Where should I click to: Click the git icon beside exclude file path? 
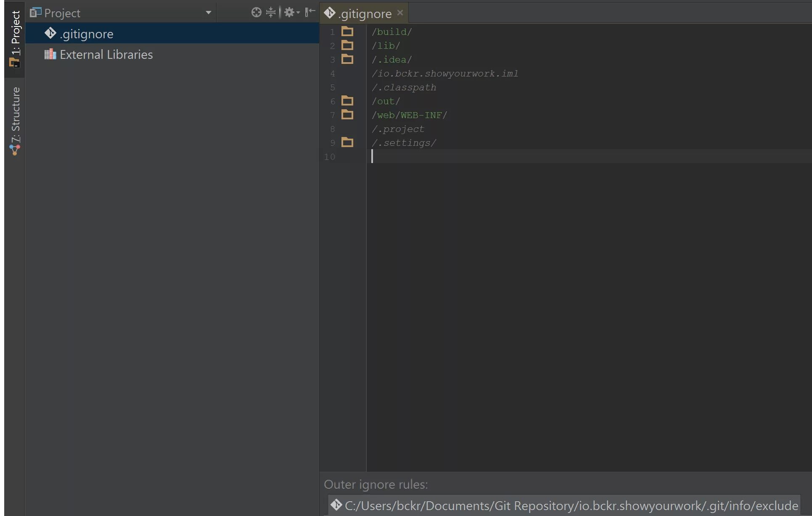[x=336, y=505]
